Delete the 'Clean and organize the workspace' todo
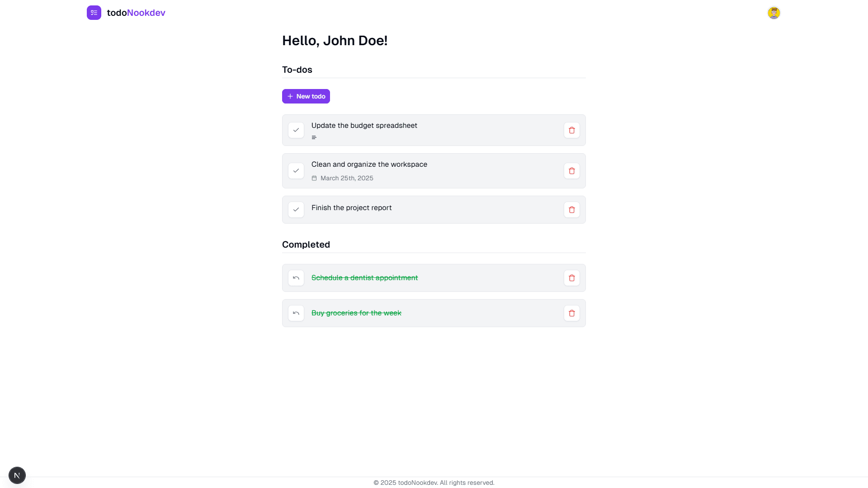Image resolution: width=868 pixels, height=488 pixels. (x=571, y=171)
